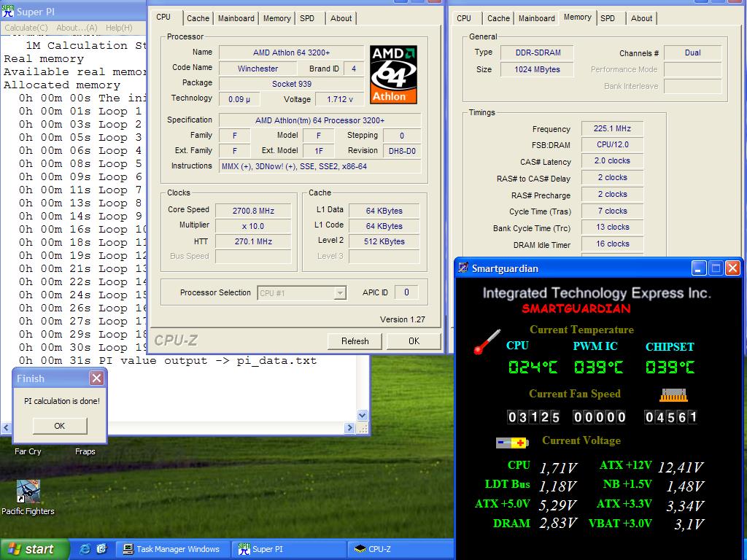This screenshot has height=560, width=747.
Task: Click the memory Type value 'DDR-SDRAM'
Action: tap(538, 52)
